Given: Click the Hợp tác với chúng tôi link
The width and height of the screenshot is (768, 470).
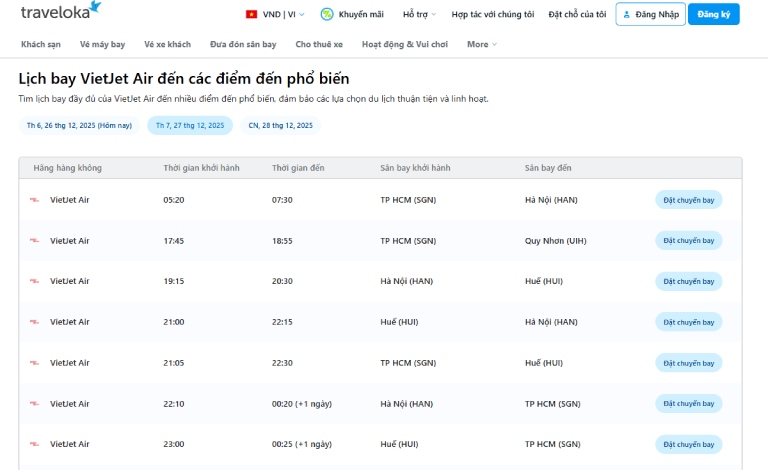Looking at the screenshot, I should pos(493,15).
